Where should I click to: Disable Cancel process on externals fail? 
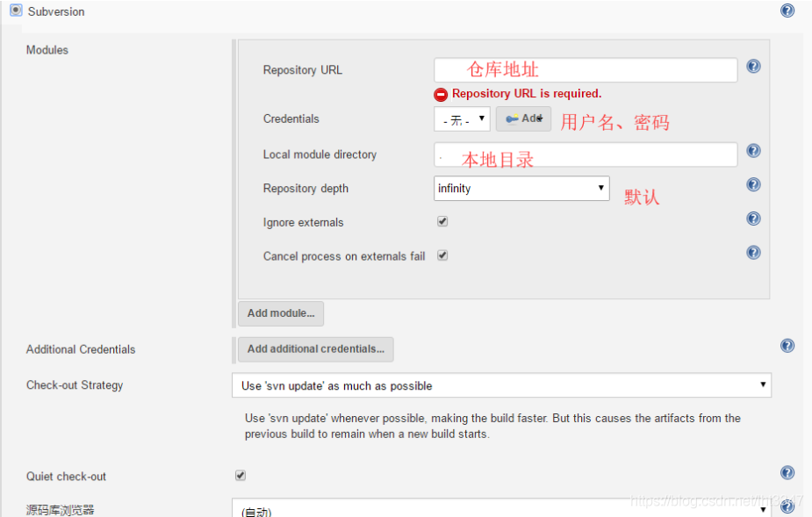point(442,255)
